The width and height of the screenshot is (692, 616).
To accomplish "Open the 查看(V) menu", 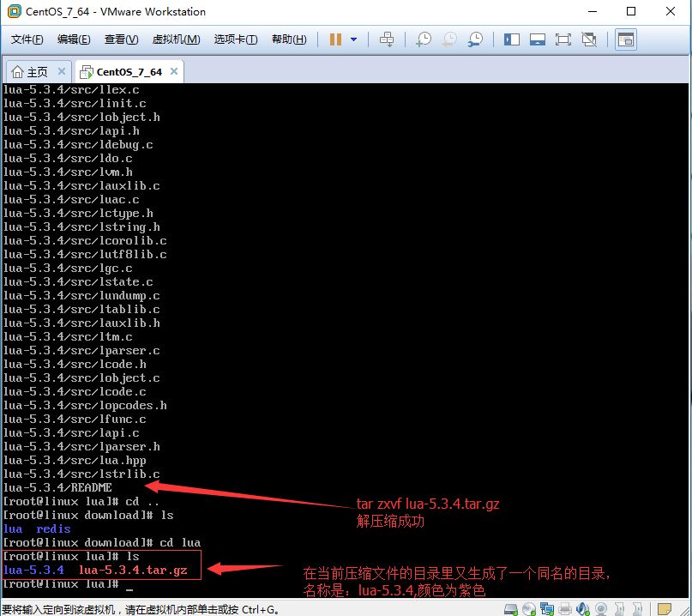I will 121,39.
